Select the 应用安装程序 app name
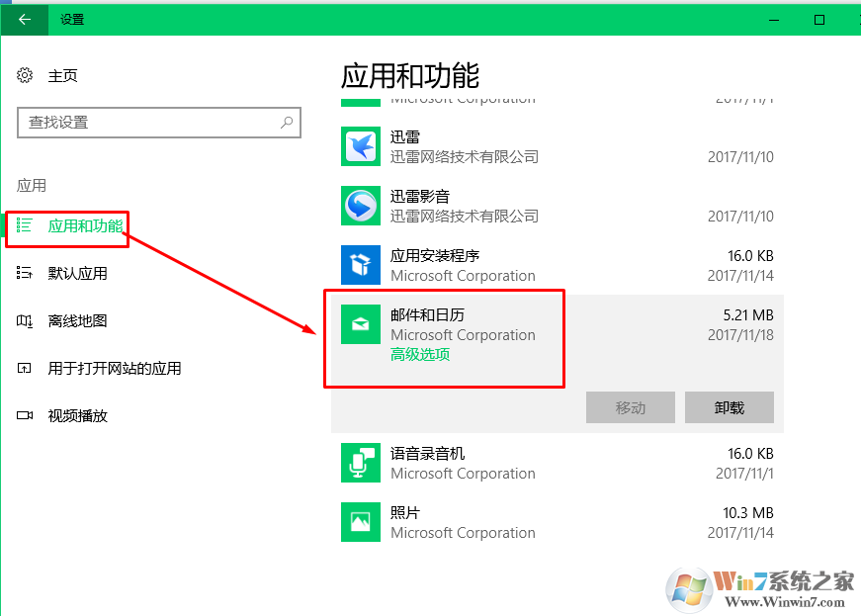The image size is (861, 616). (x=434, y=255)
